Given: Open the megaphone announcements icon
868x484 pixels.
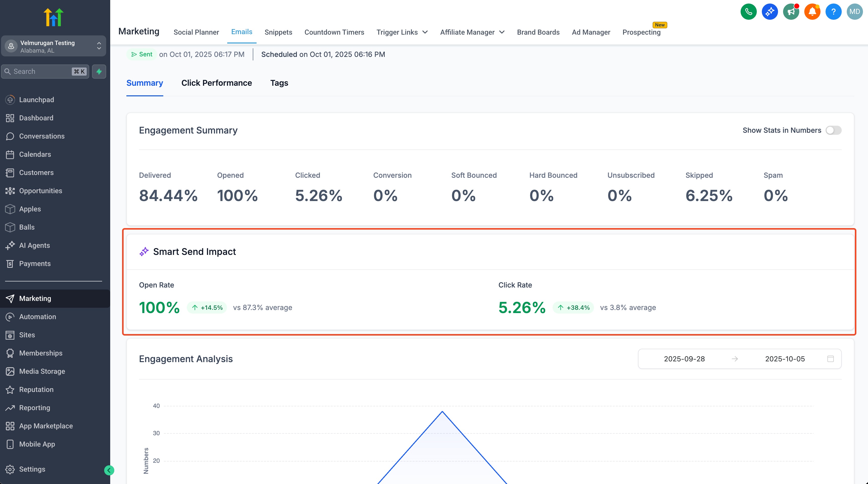Looking at the screenshot, I should point(791,12).
